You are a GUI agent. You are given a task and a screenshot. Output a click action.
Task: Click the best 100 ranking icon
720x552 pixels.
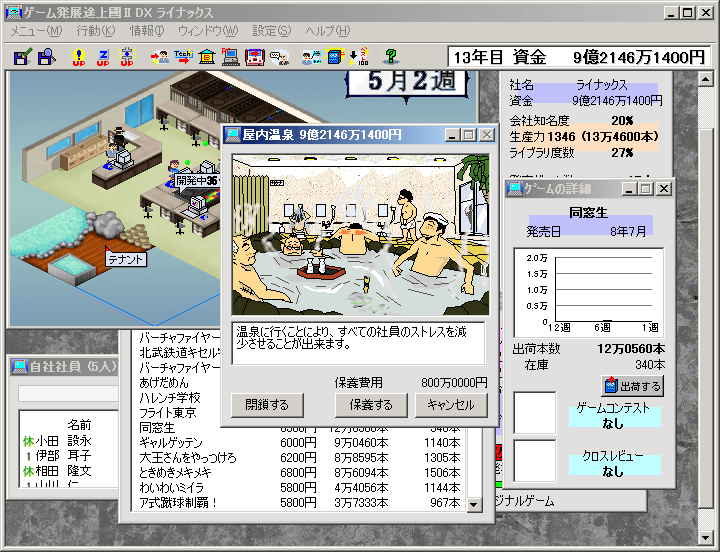coord(359,57)
